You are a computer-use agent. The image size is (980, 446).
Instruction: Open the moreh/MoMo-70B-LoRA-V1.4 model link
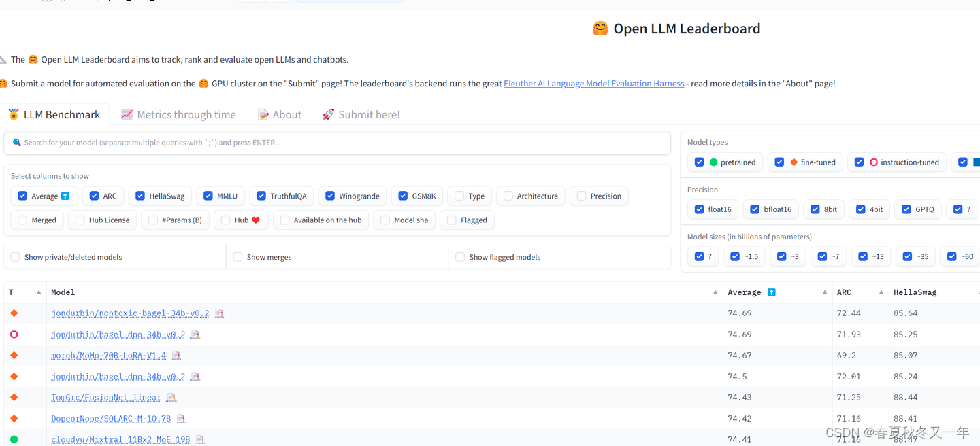point(108,356)
